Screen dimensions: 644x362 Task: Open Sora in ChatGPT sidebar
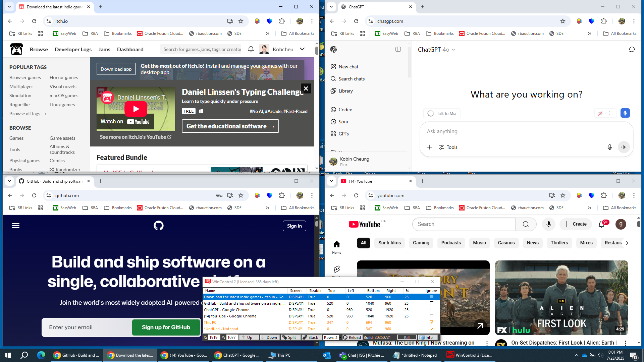[x=339, y=122]
